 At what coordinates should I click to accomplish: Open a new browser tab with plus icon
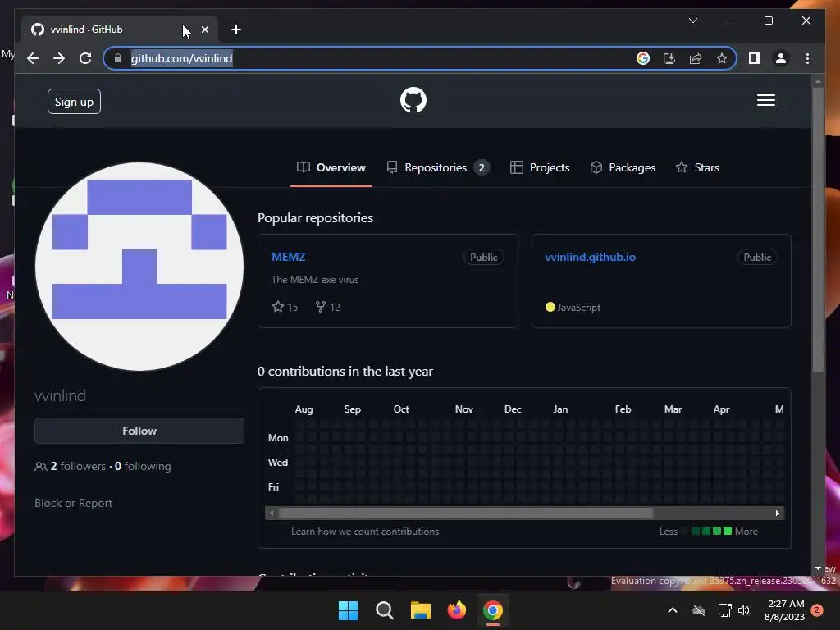coord(235,30)
